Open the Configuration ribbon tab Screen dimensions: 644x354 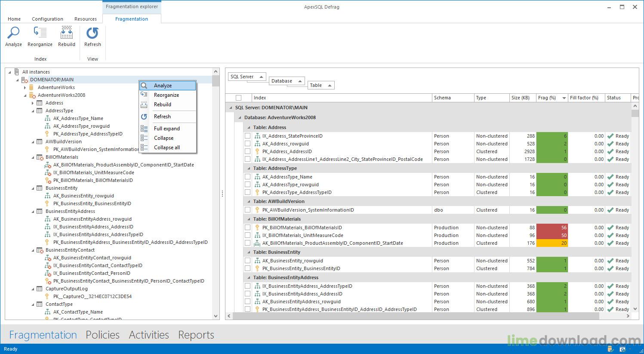47,19
